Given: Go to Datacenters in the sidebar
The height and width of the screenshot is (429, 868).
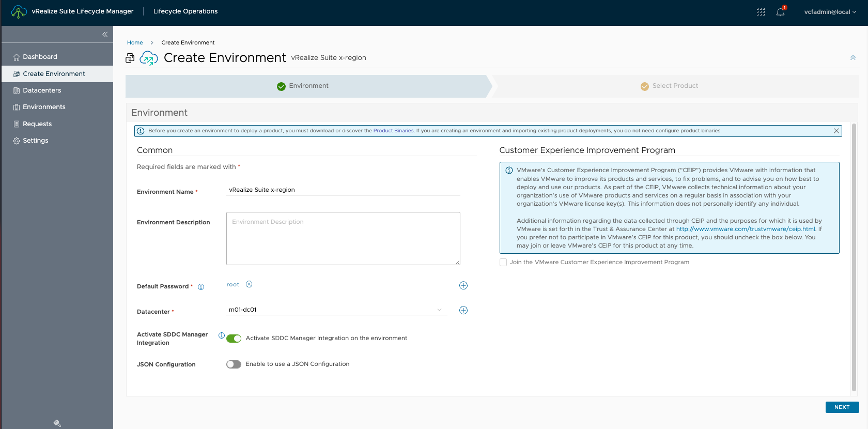Looking at the screenshot, I should (57, 90).
